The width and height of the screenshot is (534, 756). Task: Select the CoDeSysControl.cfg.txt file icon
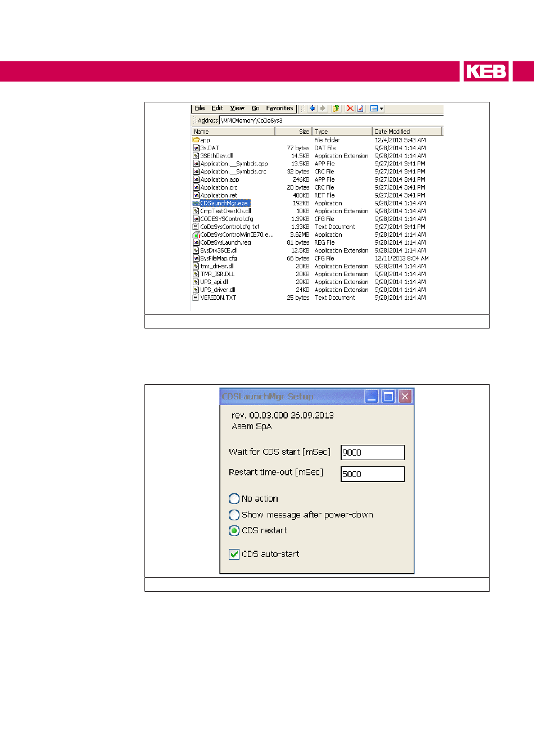(196, 227)
